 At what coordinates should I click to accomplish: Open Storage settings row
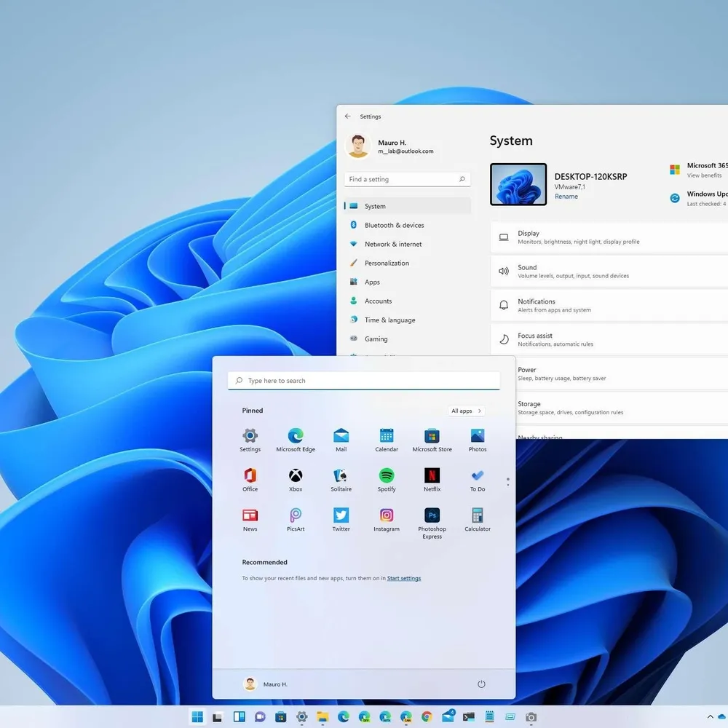pyautogui.click(x=622, y=408)
